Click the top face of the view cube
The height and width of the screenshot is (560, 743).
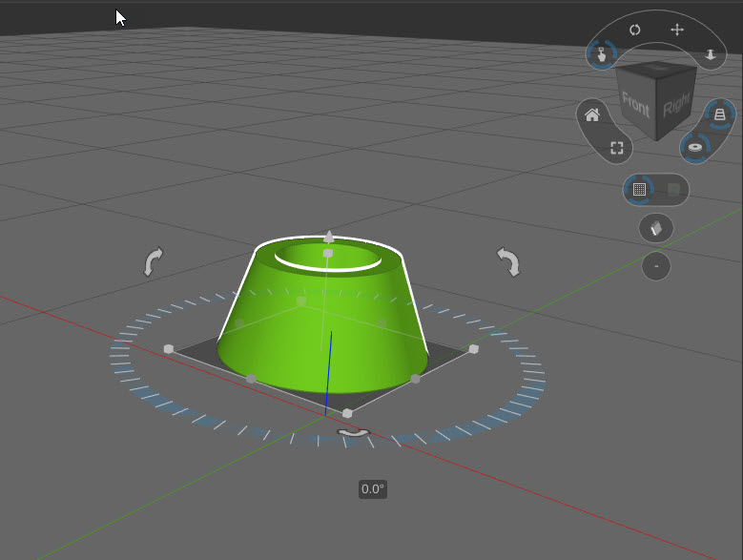[x=657, y=69]
